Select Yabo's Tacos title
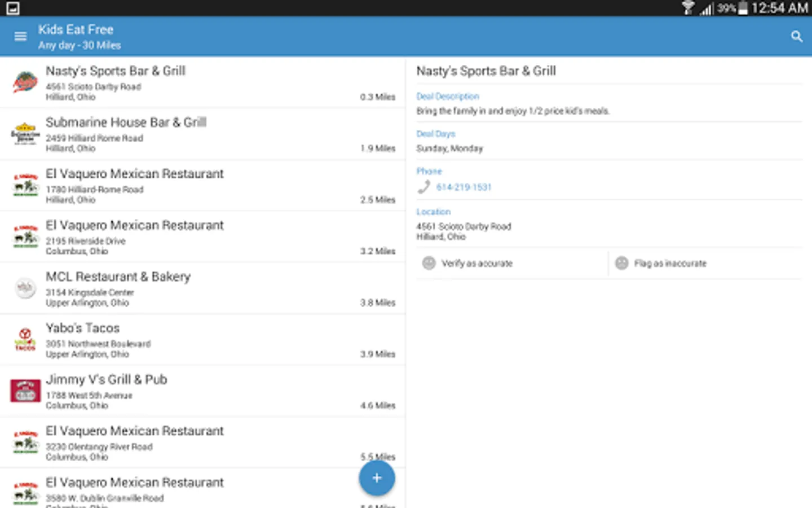The height and width of the screenshot is (508, 812). tap(83, 328)
